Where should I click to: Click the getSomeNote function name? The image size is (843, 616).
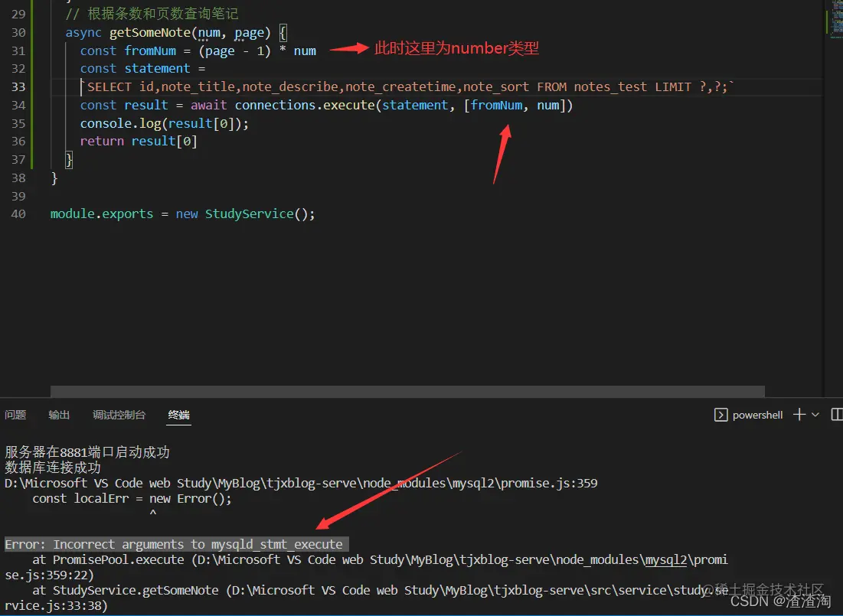coord(150,32)
